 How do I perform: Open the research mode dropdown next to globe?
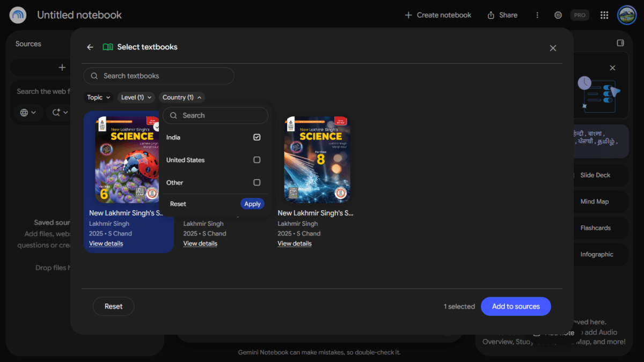point(60,112)
